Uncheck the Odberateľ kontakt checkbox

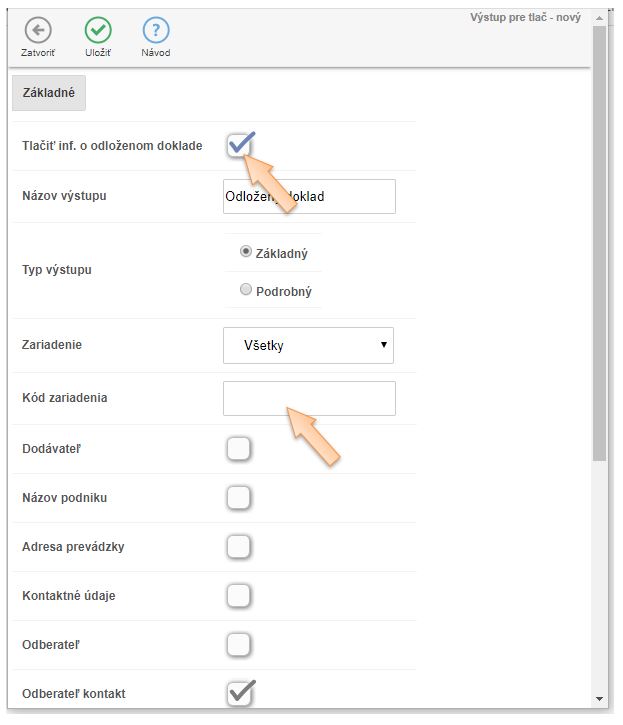click(x=238, y=693)
